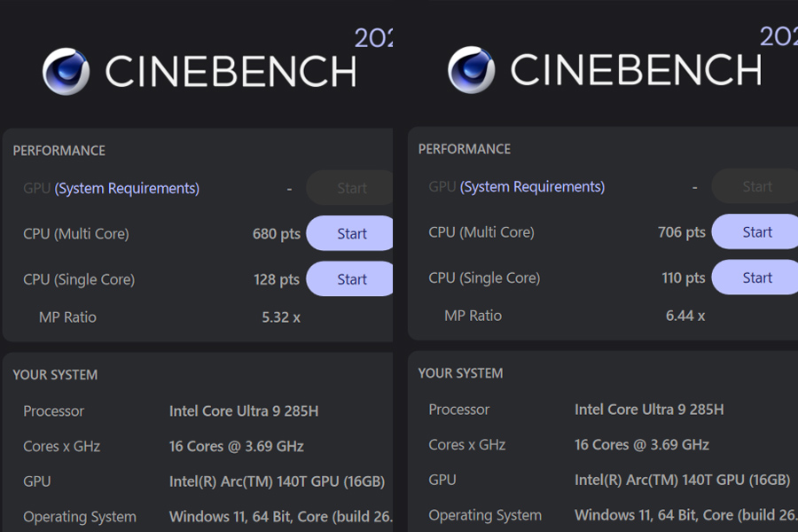Click the Windows 11, 64 Bit value in left window

pyautogui.click(x=281, y=517)
